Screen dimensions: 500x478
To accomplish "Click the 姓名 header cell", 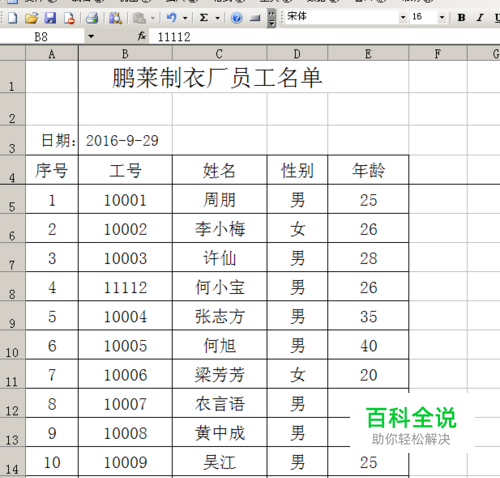I will click(x=219, y=170).
